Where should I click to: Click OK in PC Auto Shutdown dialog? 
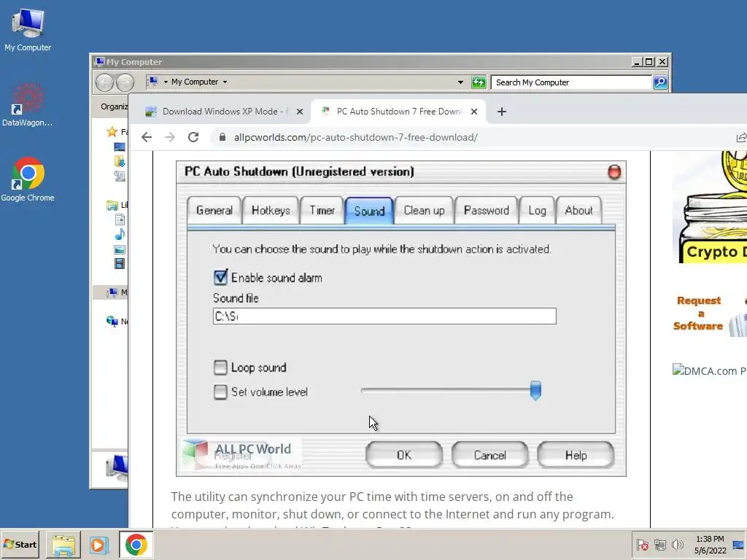tap(404, 455)
